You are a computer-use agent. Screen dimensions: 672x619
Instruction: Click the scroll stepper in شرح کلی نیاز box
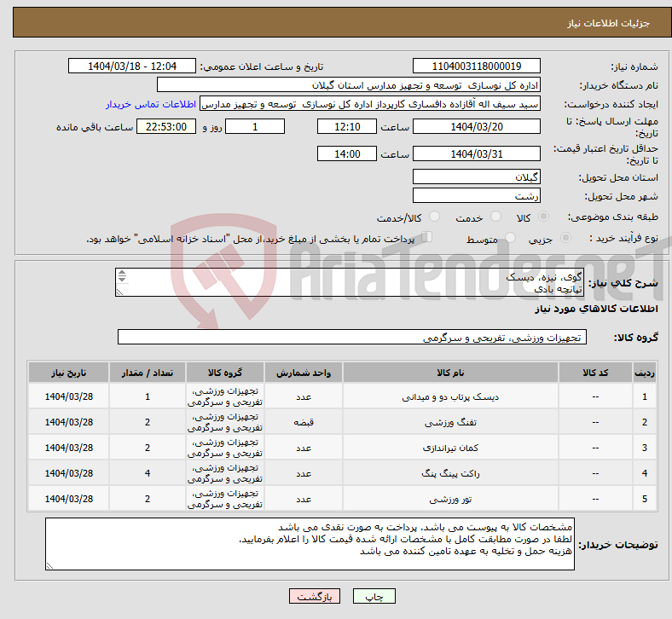(122, 276)
